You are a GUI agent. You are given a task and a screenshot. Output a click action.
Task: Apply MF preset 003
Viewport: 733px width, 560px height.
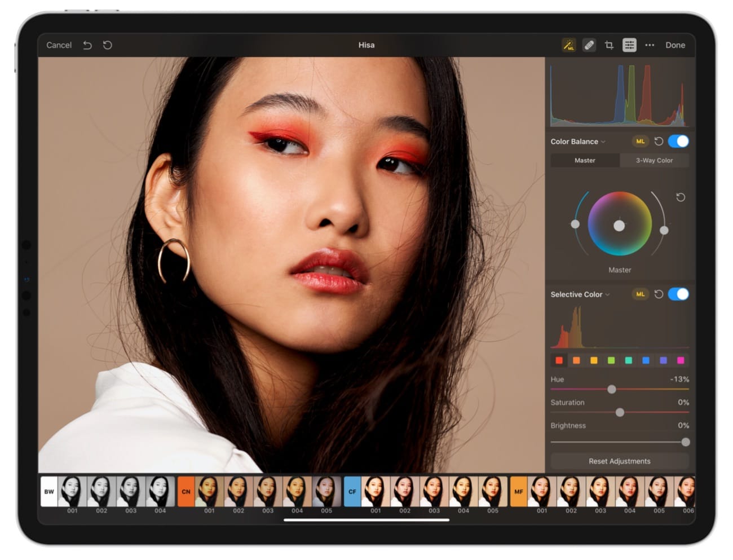point(600,492)
